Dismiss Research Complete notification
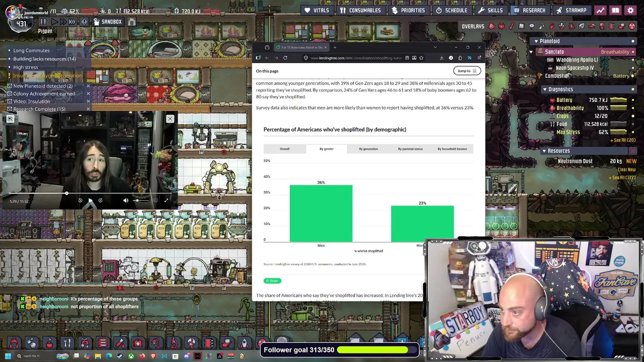This screenshot has width=644, height=362. 88,109
